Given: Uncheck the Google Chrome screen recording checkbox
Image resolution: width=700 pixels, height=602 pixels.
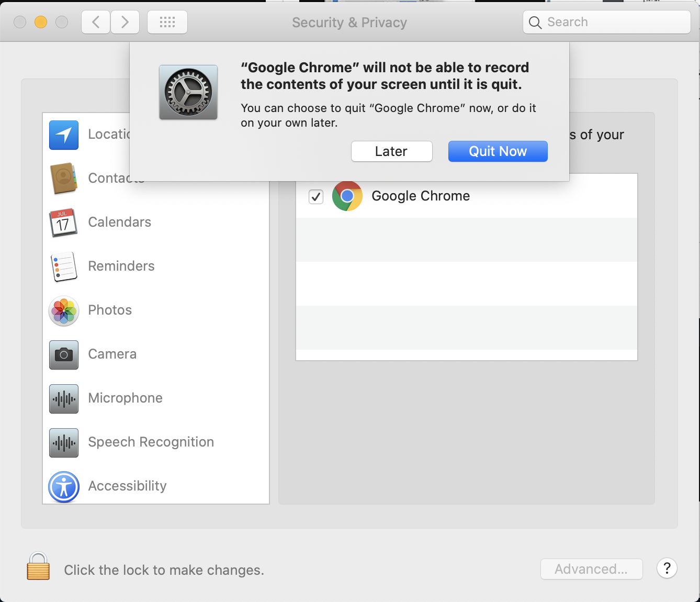Looking at the screenshot, I should point(316,197).
